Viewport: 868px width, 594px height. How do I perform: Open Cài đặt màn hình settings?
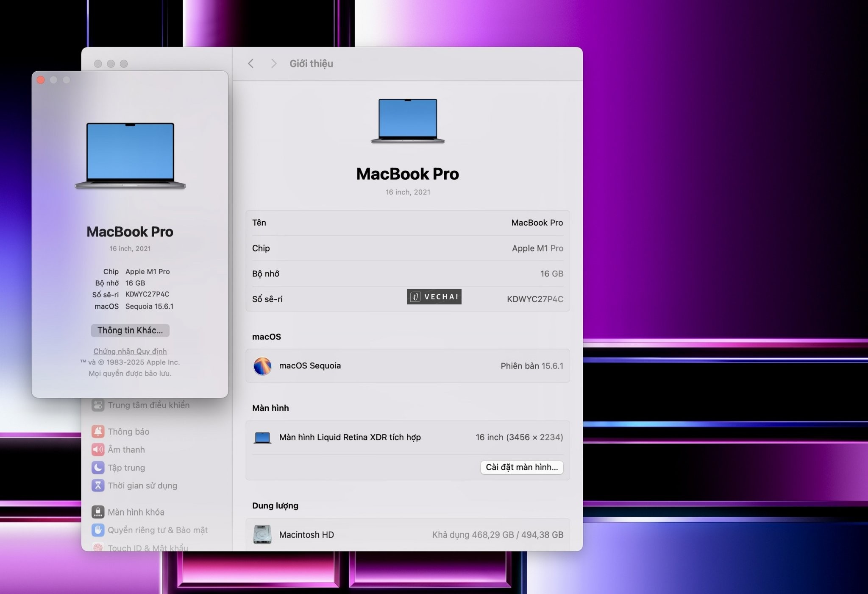point(522,467)
